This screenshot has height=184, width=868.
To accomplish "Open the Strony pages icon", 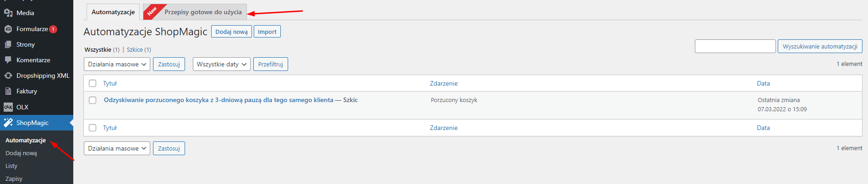I will (x=8, y=44).
